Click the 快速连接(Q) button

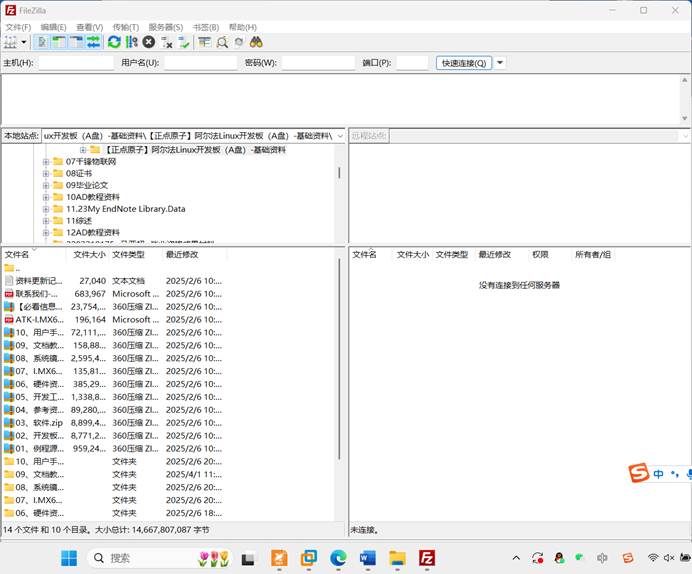464,63
